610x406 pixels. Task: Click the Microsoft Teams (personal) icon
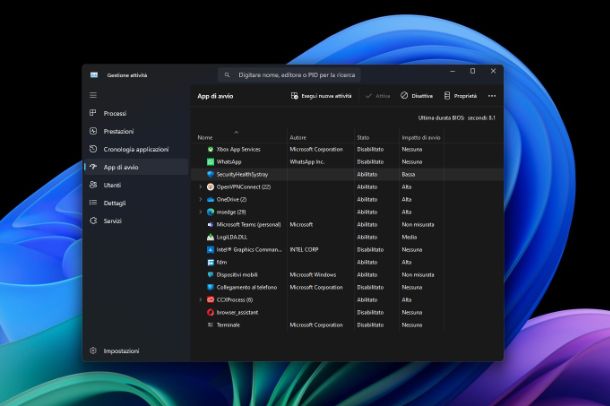[x=210, y=224]
